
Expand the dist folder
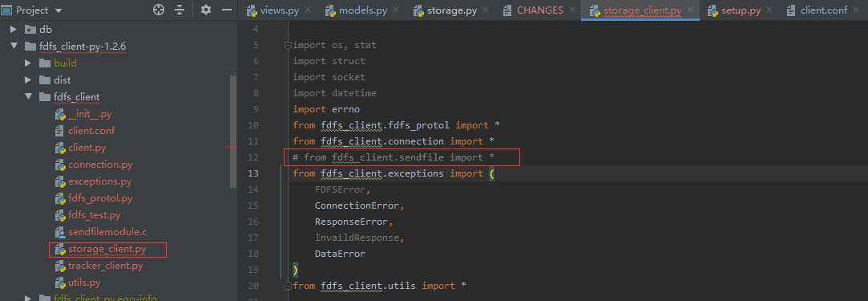tap(28, 79)
